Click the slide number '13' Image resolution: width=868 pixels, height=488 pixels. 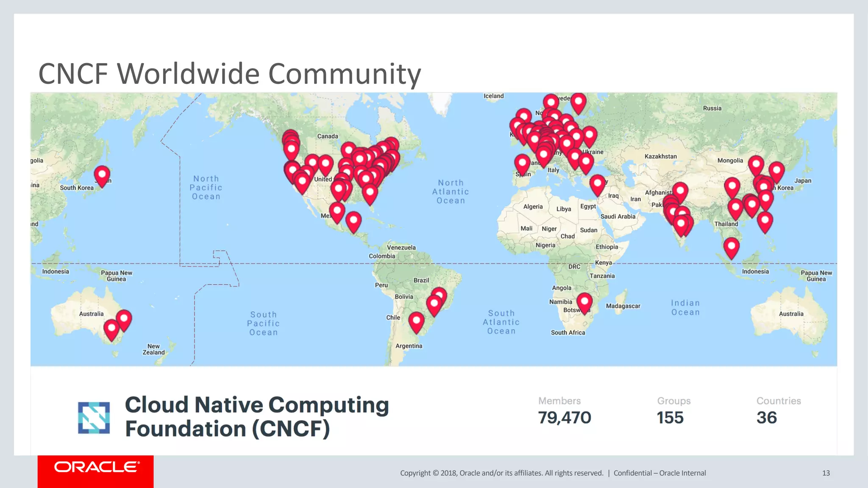826,473
